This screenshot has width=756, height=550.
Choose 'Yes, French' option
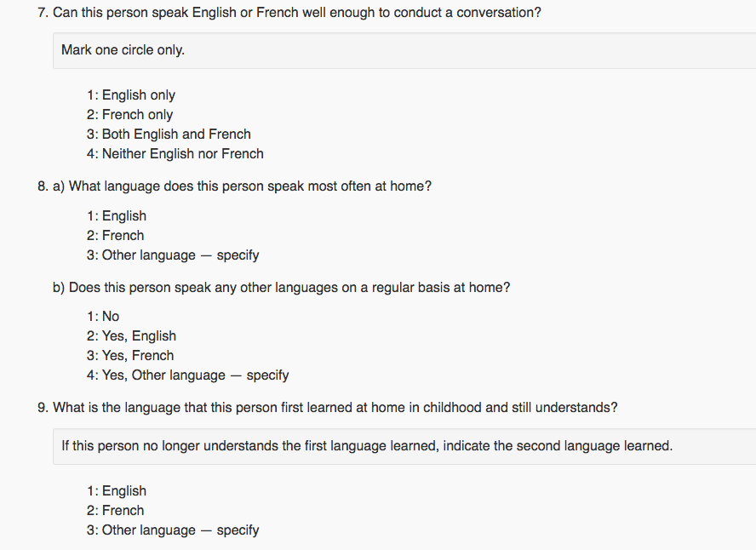pyautogui.click(x=130, y=356)
